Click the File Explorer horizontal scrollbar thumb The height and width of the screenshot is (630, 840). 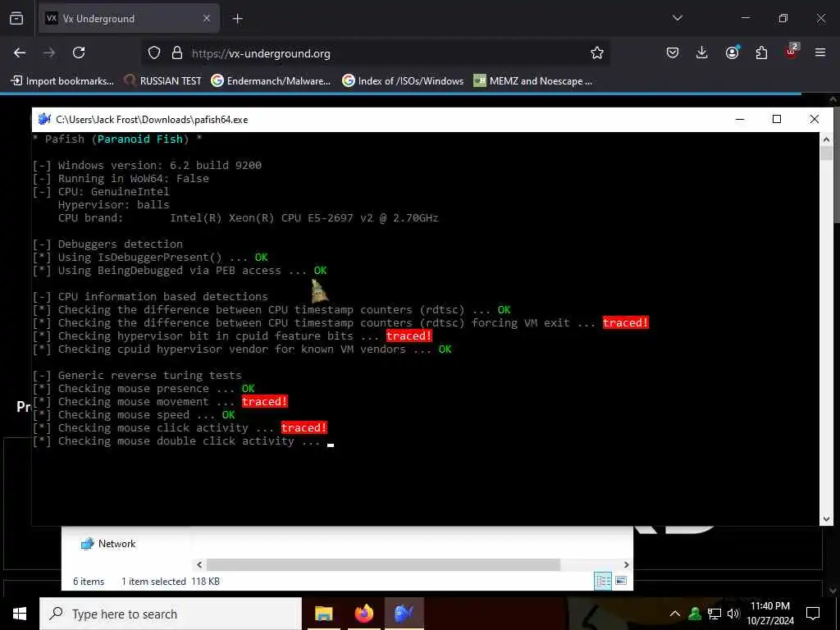pos(384,564)
